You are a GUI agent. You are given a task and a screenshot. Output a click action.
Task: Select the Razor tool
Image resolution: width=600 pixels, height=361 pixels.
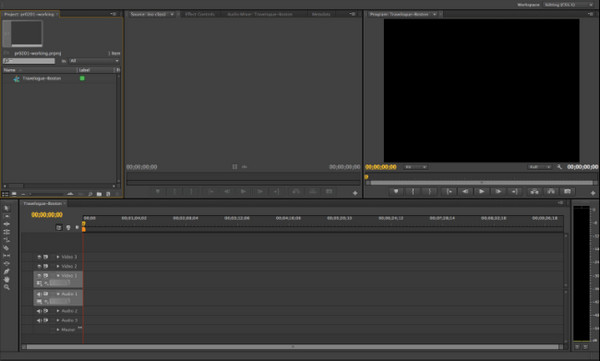point(7,248)
